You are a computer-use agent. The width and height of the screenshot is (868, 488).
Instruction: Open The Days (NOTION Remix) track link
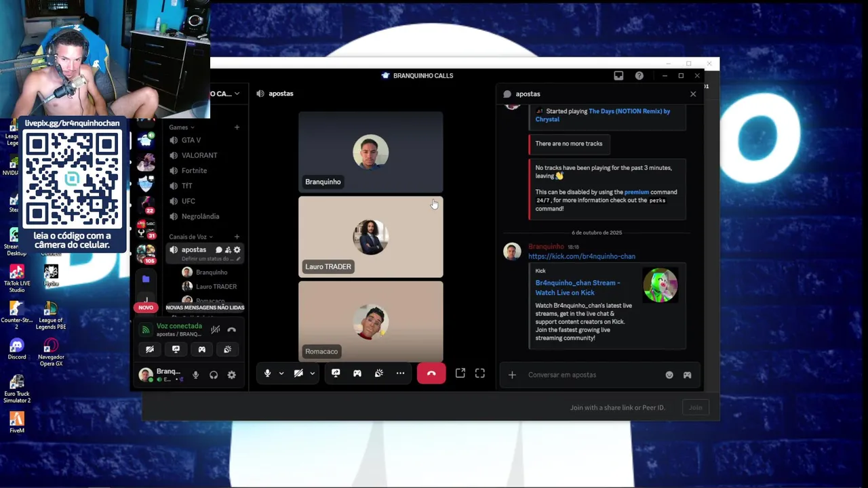(x=602, y=115)
